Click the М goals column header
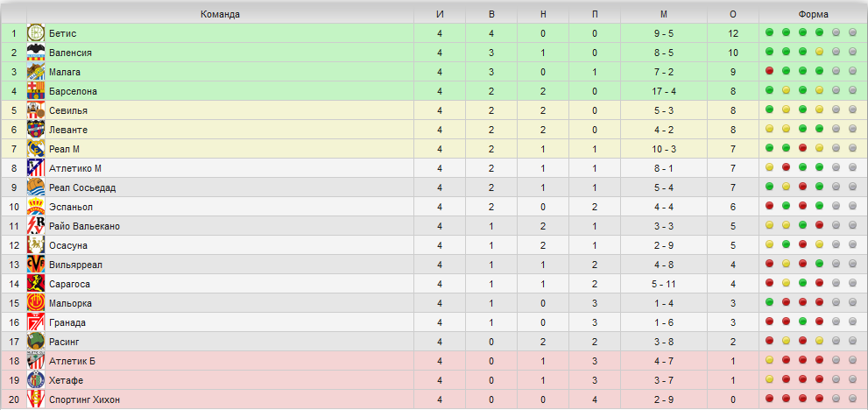 tap(664, 14)
